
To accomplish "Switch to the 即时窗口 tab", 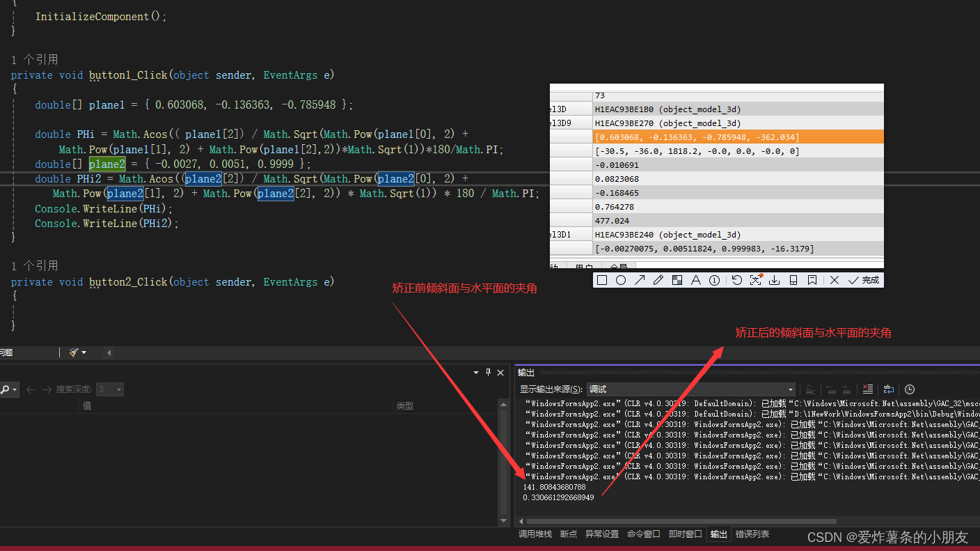I will (686, 534).
